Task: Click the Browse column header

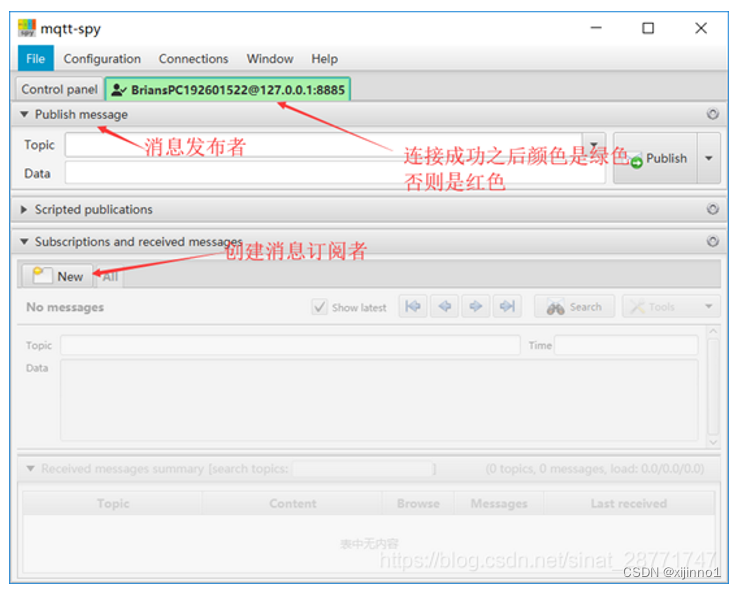Action: 418,503
